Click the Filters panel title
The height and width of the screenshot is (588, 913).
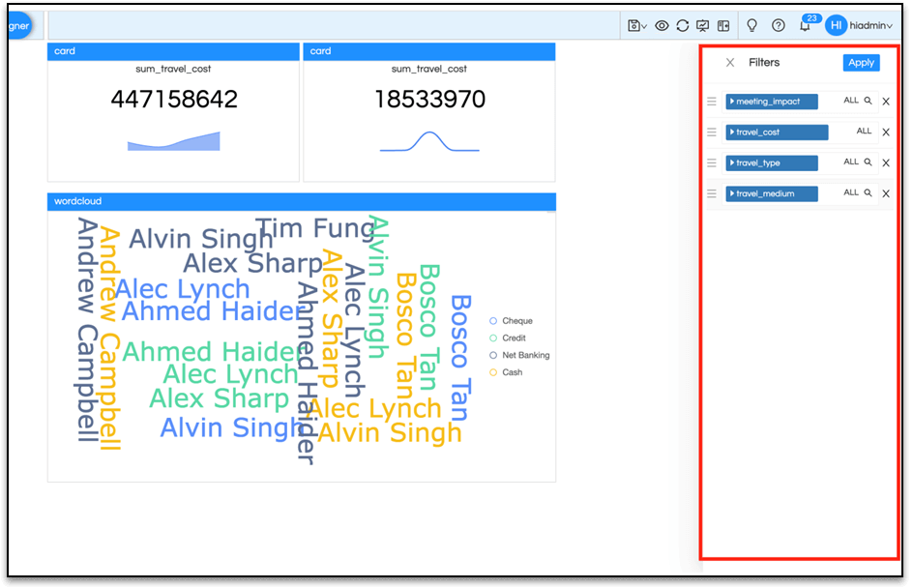coord(764,62)
